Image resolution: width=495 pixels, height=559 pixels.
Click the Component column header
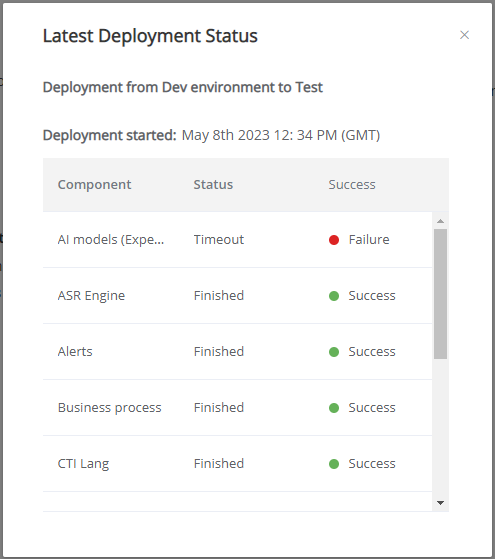pyautogui.click(x=95, y=185)
